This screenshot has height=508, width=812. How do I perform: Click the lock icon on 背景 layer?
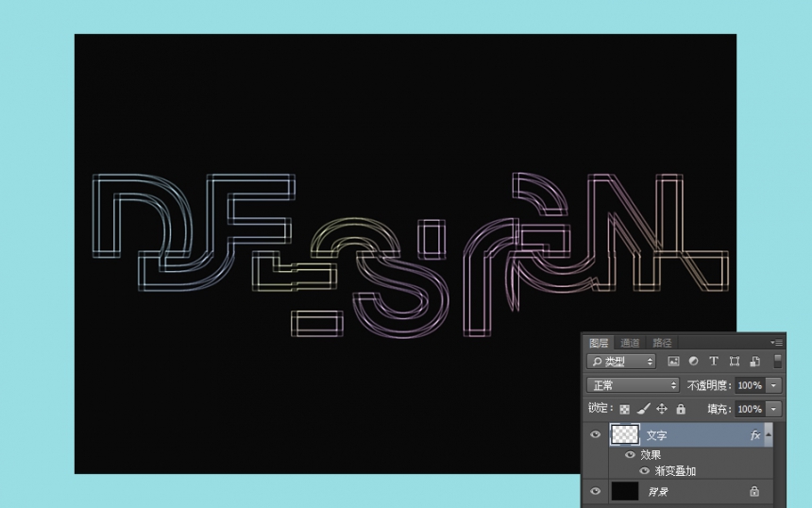754,491
